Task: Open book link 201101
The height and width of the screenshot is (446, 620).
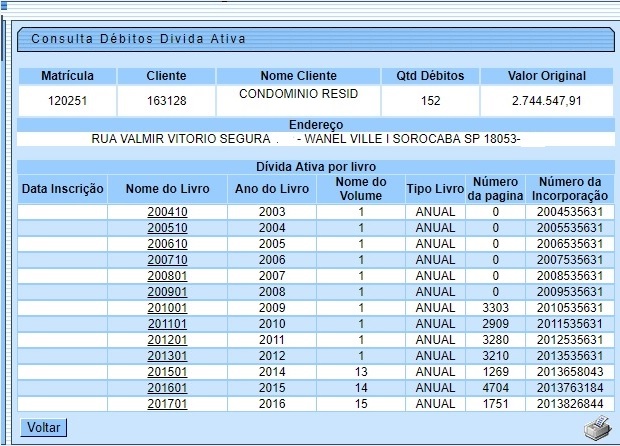Action: click(x=167, y=324)
